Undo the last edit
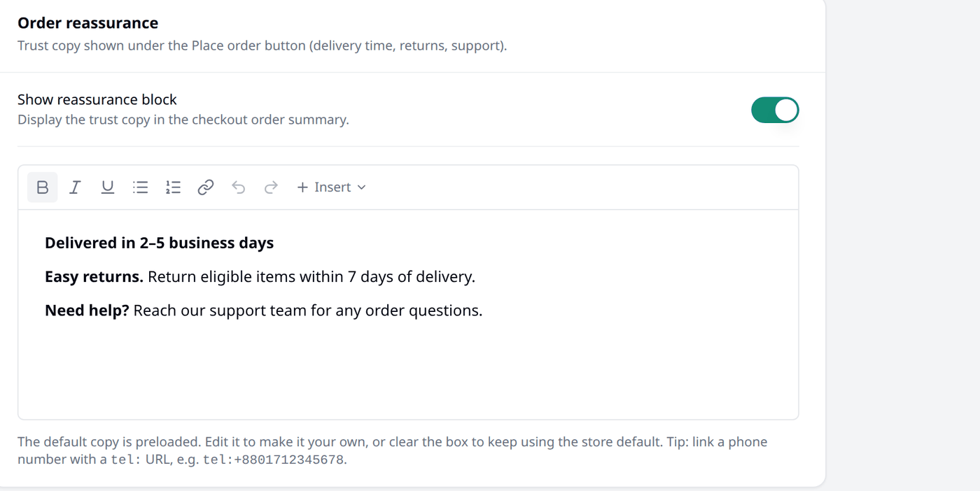This screenshot has width=980, height=491. click(239, 187)
